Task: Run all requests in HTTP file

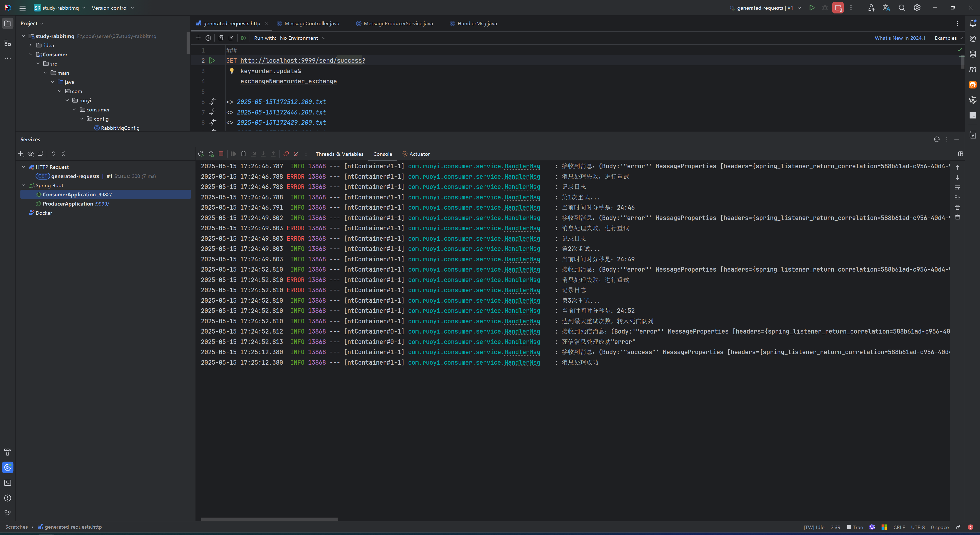Action: click(243, 38)
